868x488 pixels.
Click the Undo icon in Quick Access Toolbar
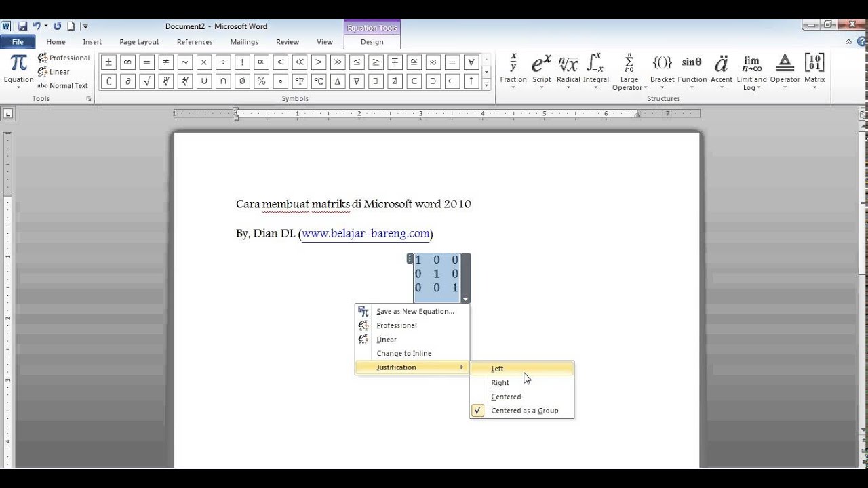36,26
